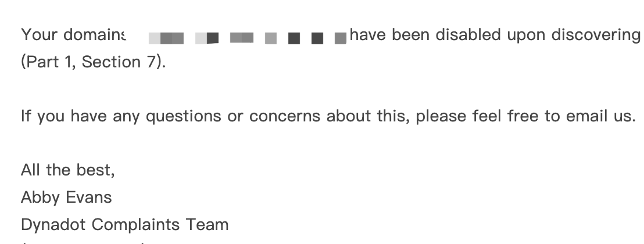Click the "(Part 1, Section 7)." reference
This screenshot has height=244, width=644.
click(x=93, y=62)
